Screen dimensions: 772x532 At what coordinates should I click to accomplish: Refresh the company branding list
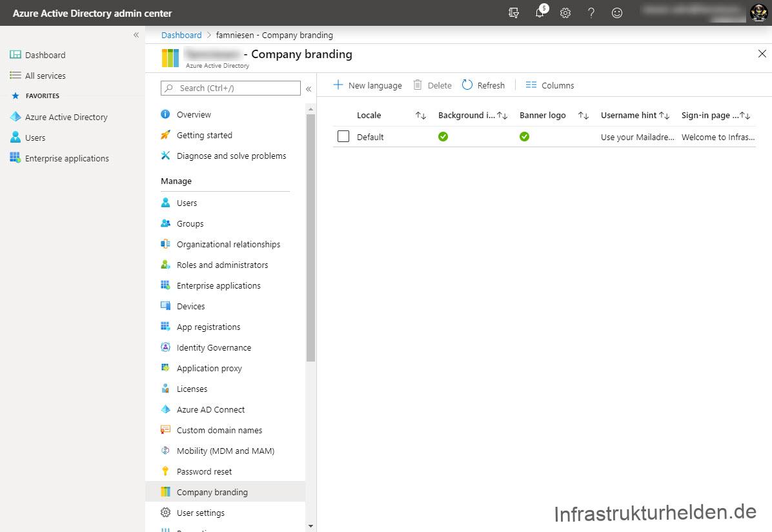coord(483,85)
